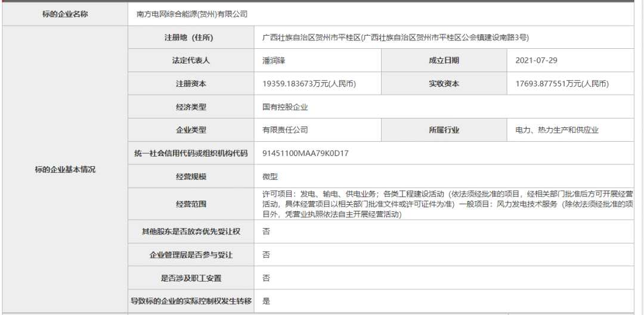Click the 所属行业 label cell

[x=444, y=130]
